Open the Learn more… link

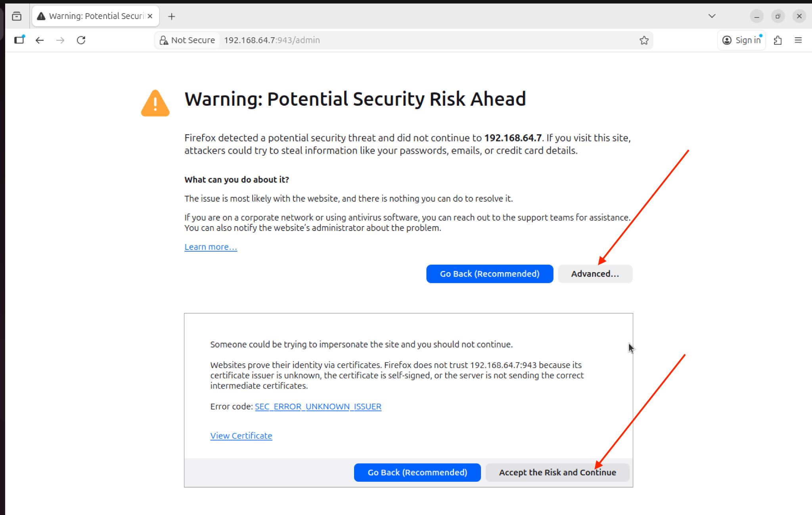[211, 247]
